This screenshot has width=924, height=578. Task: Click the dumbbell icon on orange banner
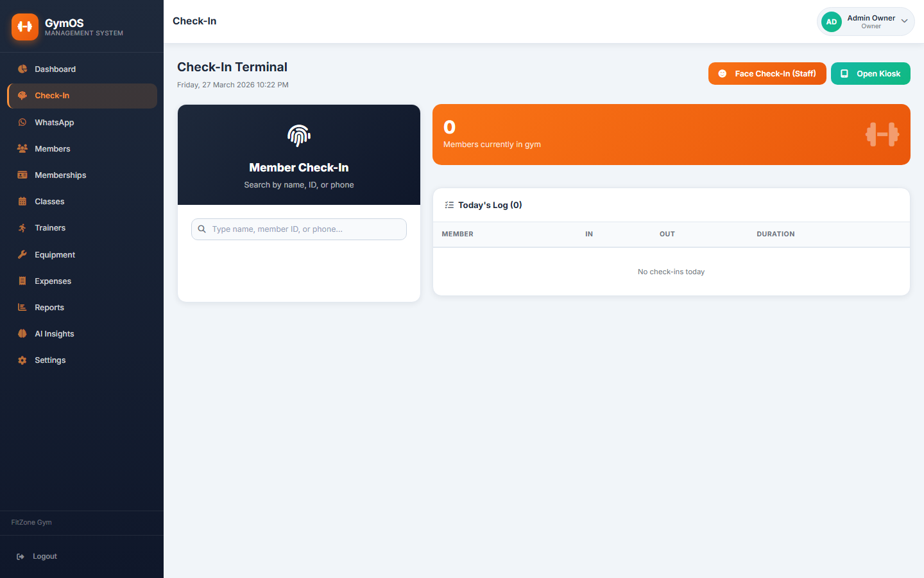click(882, 134)
